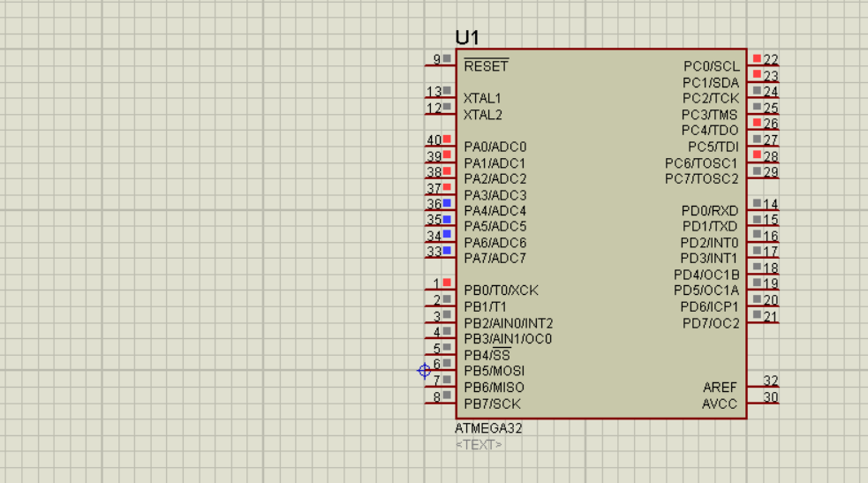The width and height of the screenshot is (868, 483).
Task: Click pin PA7/ADC7 label
Action: pyautogui.click(x=494, y=259)
